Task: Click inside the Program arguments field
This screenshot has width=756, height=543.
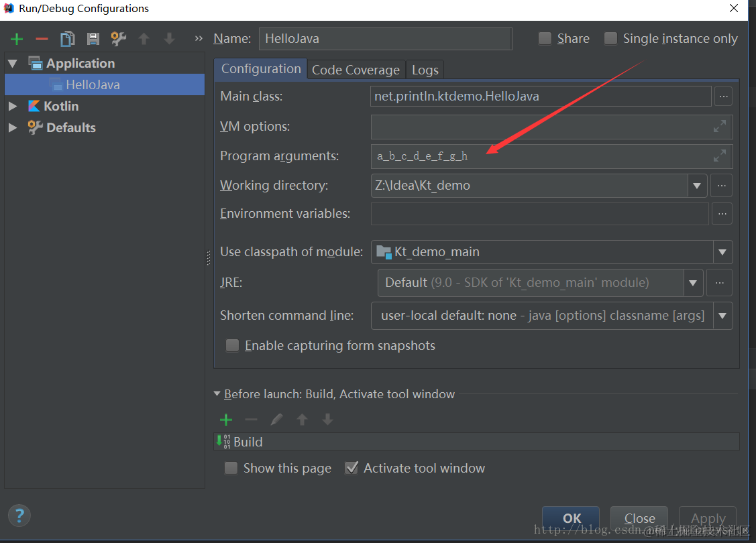Action: point(551,156)
